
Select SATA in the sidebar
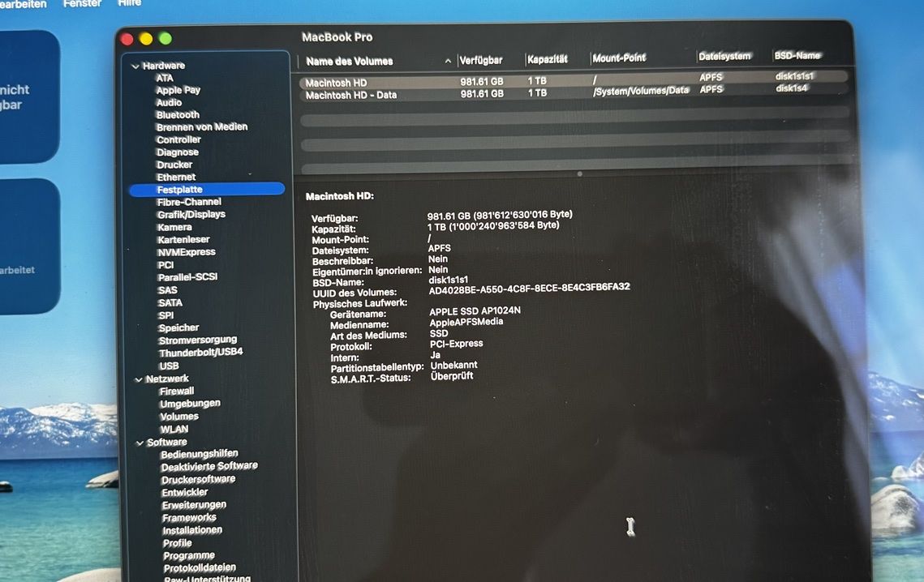click(x=170, y=303)
